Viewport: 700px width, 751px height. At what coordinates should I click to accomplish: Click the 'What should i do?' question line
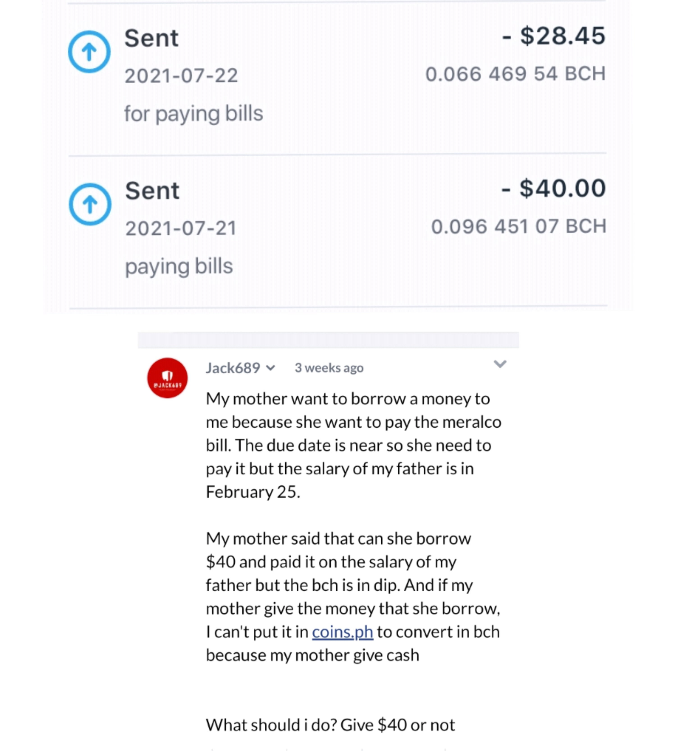coord(330,725)
